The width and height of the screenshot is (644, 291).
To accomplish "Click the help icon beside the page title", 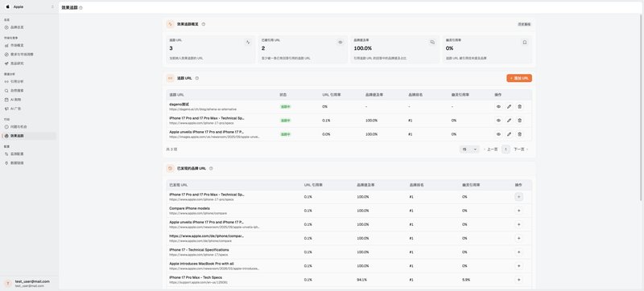I will click(81, 8).
